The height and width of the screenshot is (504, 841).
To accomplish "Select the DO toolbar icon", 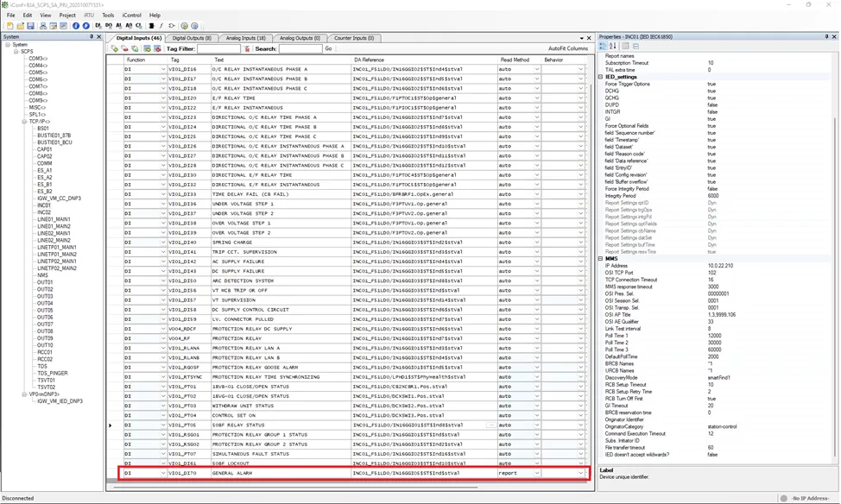I will [109, 25].
